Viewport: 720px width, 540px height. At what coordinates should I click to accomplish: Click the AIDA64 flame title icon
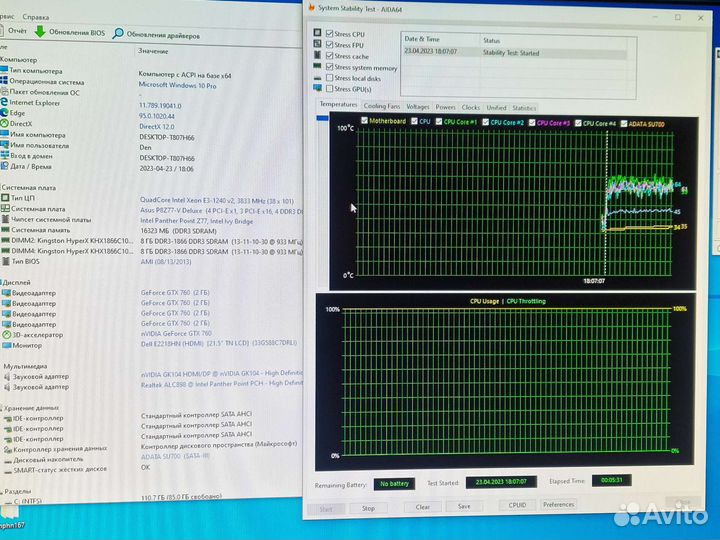[x=312, y=8]
